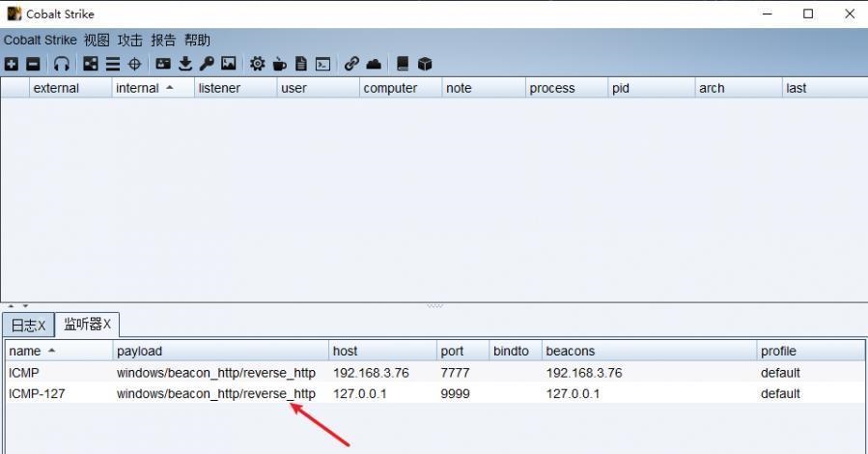This screenshot has width=868, height=454.
Task: Open the 帮助 menu
Action: pyautogui.click(x=197, y=40)
